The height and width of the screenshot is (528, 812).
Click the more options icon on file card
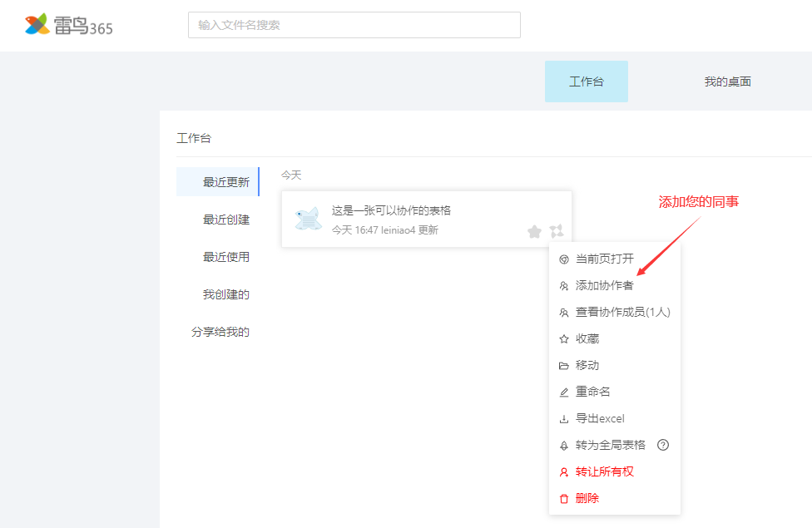point(557,231)
